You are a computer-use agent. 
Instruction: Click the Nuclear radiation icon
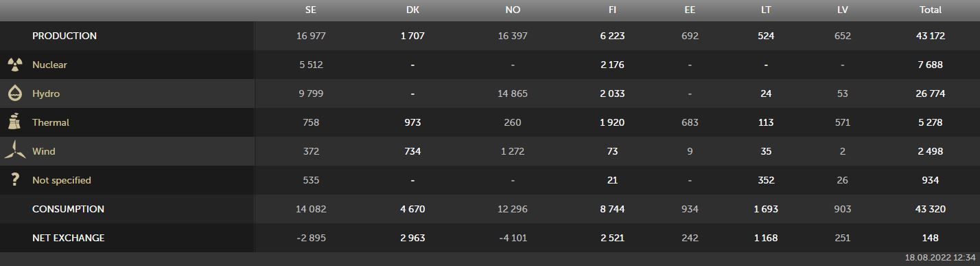[x=14, y=65]
